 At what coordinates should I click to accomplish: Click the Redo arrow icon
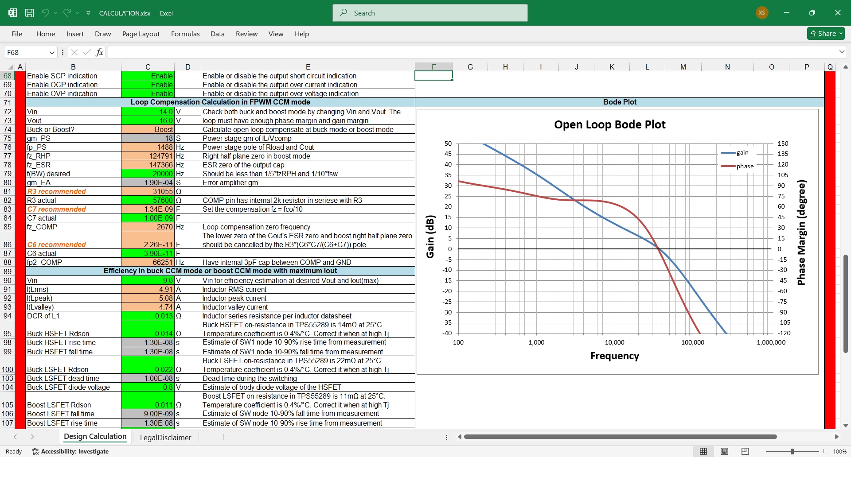tap(67, 13)
